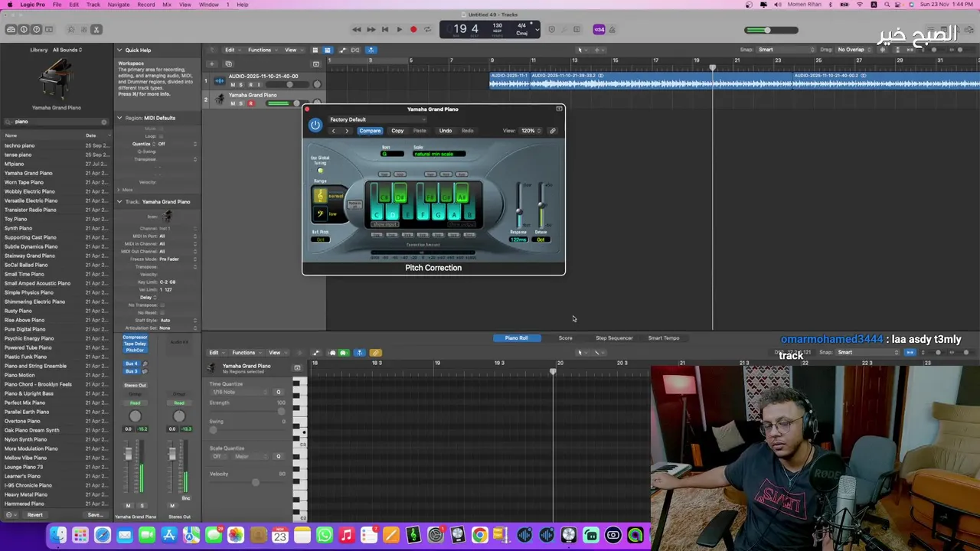Toggle the Cycle button in transport
980x551 pixels.
428,30
